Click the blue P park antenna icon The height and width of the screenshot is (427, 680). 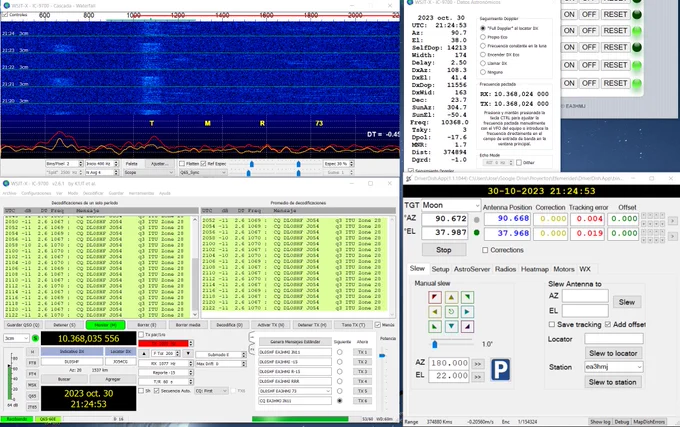(x=500, y=369)
